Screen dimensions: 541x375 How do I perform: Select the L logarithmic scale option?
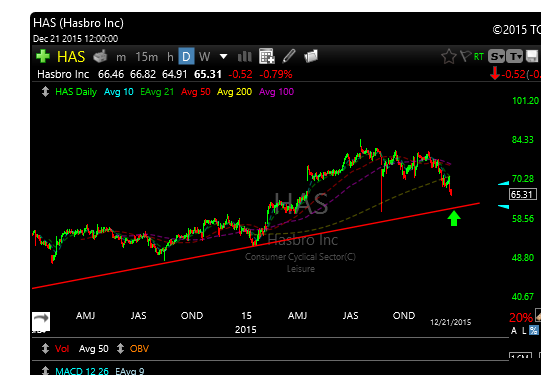coord(524,330)
